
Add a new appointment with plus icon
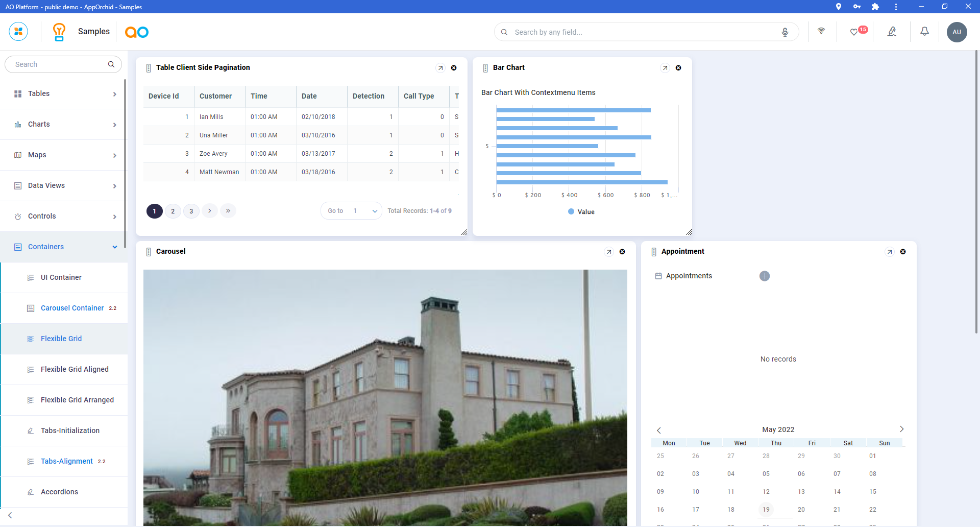[x=764, y=276]
